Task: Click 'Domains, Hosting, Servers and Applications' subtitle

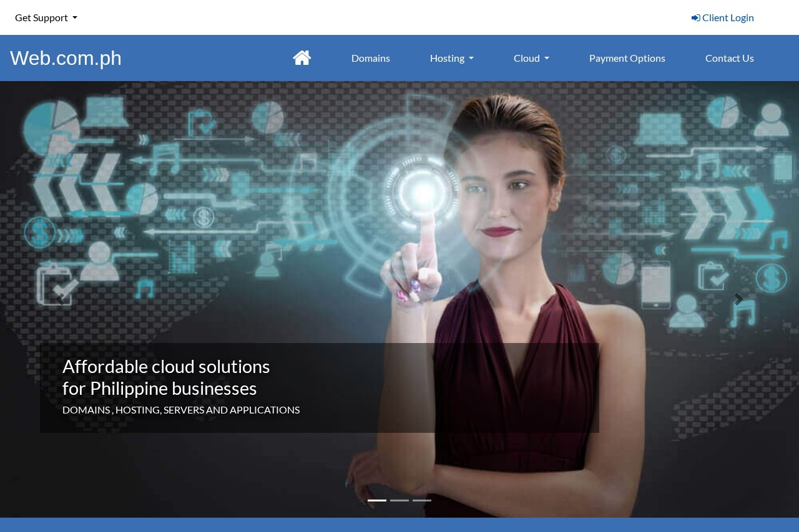Action: click(x=181, y=410)
